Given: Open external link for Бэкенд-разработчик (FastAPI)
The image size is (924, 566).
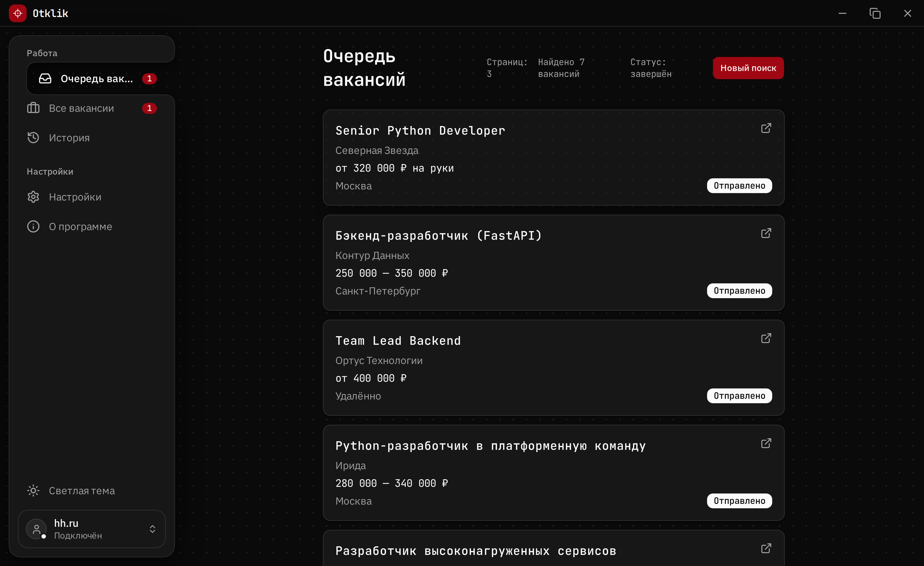Looking at the screenshot, I should (766, 233).
